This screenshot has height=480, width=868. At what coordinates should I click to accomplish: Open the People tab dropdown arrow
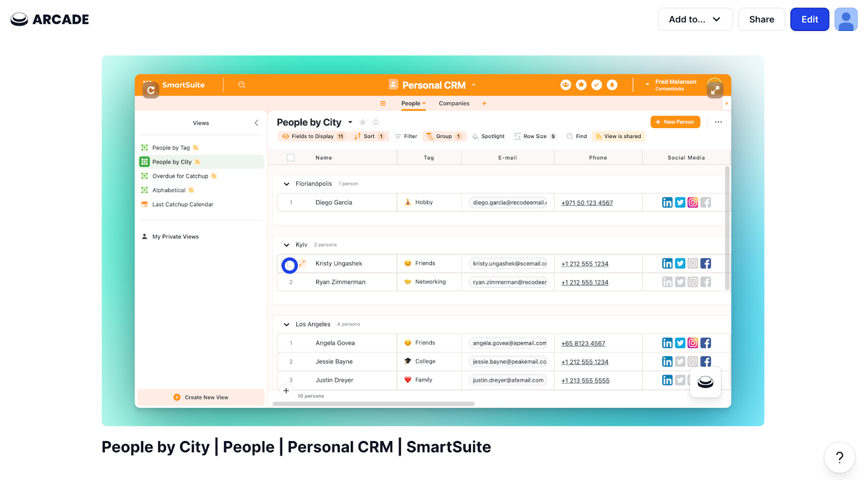pyautogui.click(x=424, y=104)
